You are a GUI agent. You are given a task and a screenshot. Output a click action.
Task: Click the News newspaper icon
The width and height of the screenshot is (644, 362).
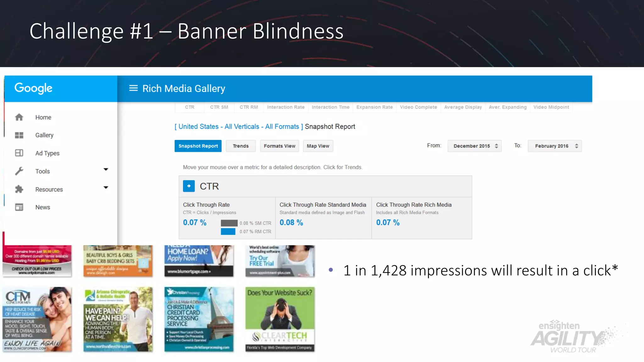(19, 207)
